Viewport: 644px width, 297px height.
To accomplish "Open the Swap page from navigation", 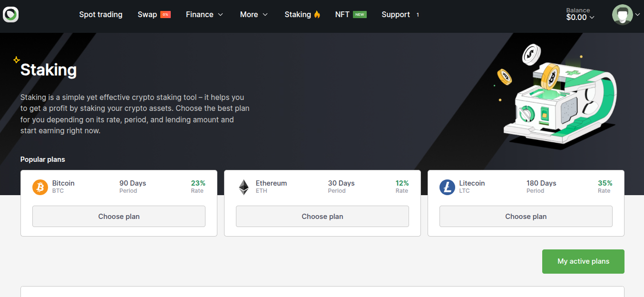I will click(147, 15).
